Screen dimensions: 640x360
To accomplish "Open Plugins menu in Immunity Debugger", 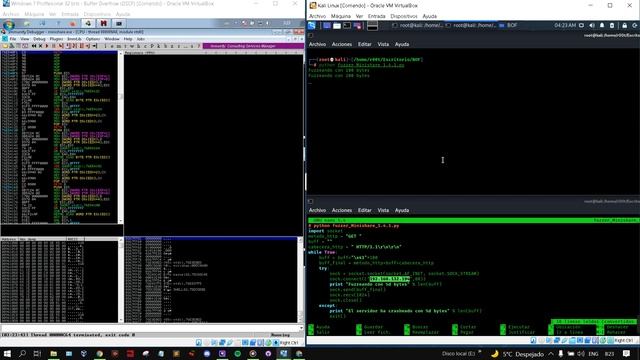I will [x=56, y=39].
